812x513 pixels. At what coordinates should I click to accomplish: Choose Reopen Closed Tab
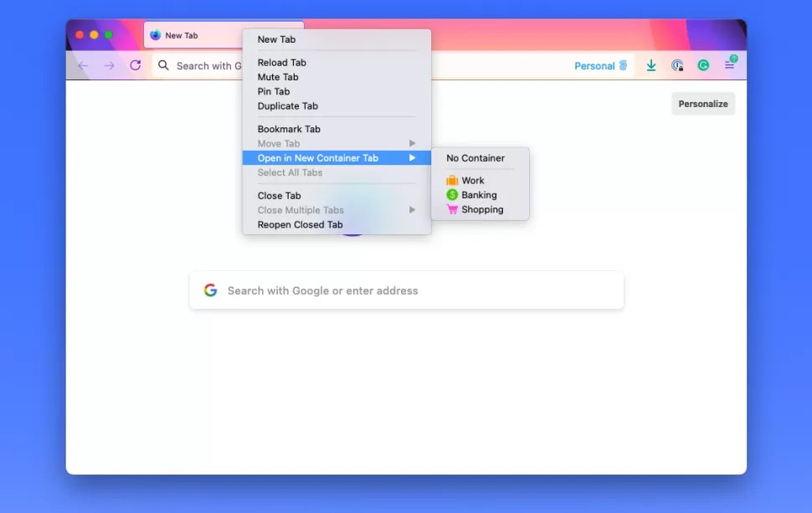pos(300,225)
